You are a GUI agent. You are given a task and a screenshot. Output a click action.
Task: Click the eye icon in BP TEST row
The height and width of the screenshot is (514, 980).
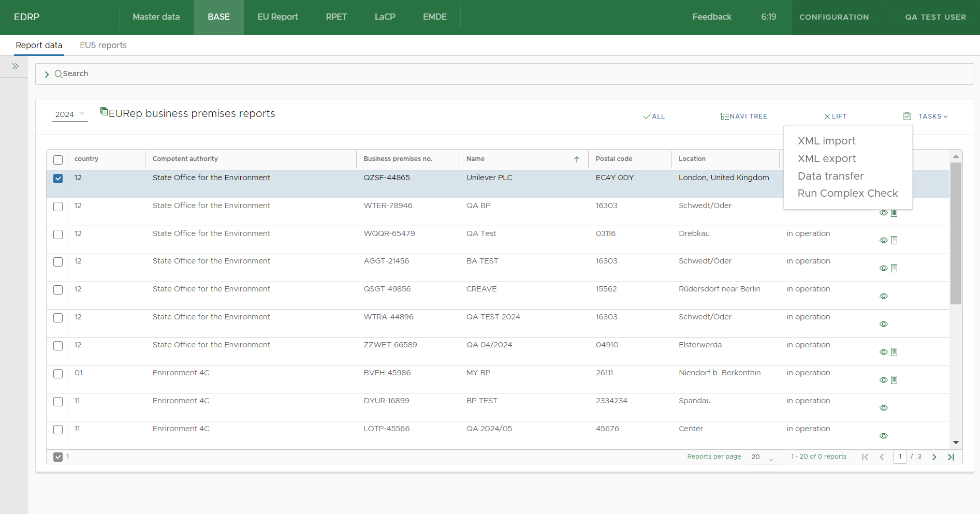coord(884,408)
